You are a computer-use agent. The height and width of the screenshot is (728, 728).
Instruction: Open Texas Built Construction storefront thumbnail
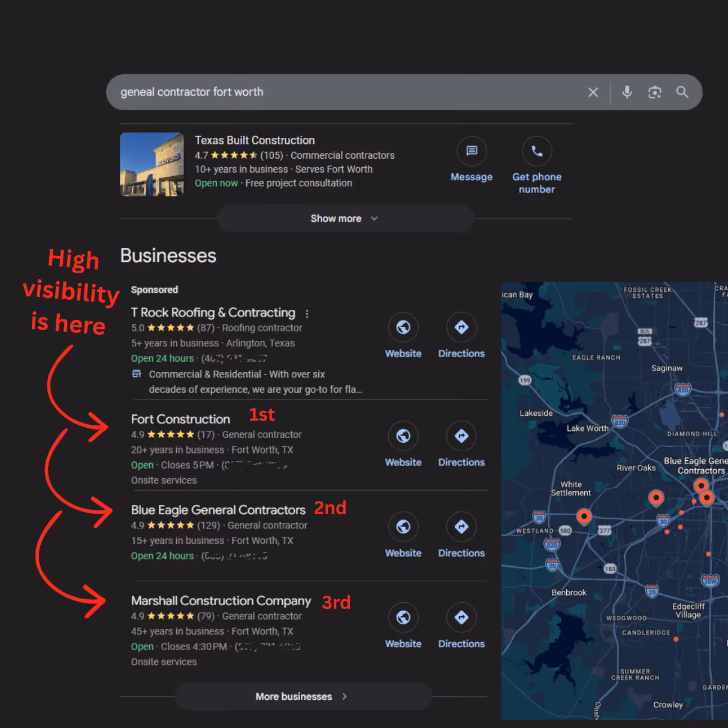(x=152, y=164)
